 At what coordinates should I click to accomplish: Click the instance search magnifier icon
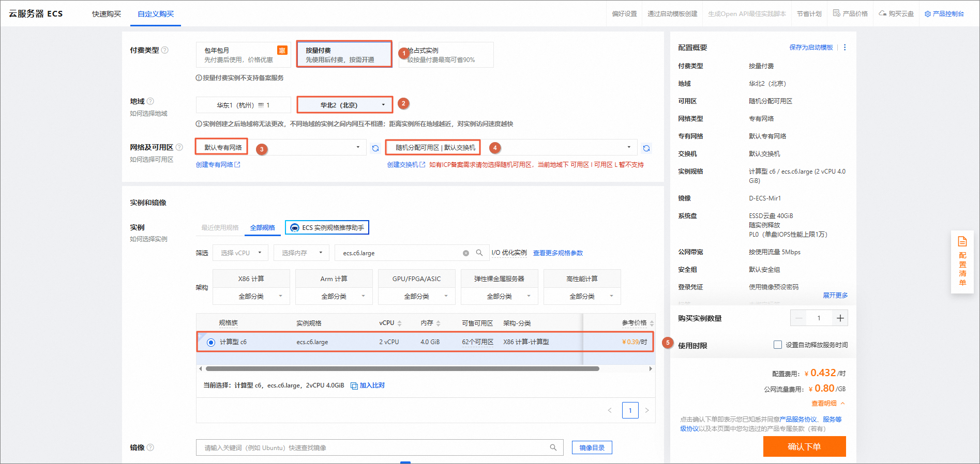479,253
